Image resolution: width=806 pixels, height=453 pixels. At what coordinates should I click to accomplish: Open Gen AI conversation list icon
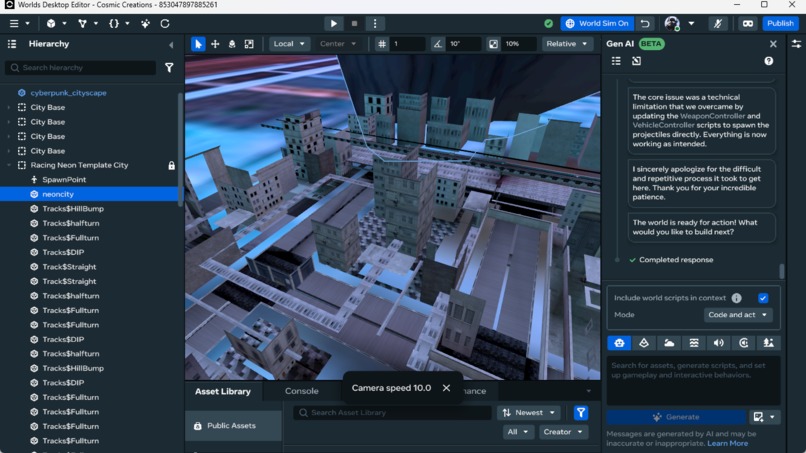[616, 61]
